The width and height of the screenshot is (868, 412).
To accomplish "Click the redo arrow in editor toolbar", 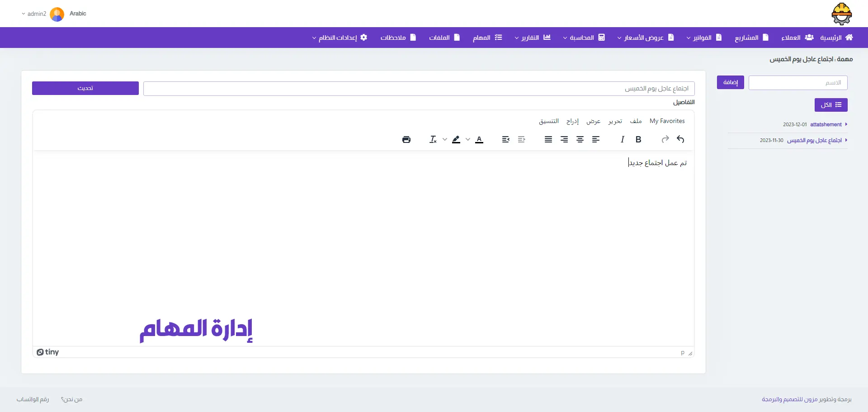I will (665, 139).
